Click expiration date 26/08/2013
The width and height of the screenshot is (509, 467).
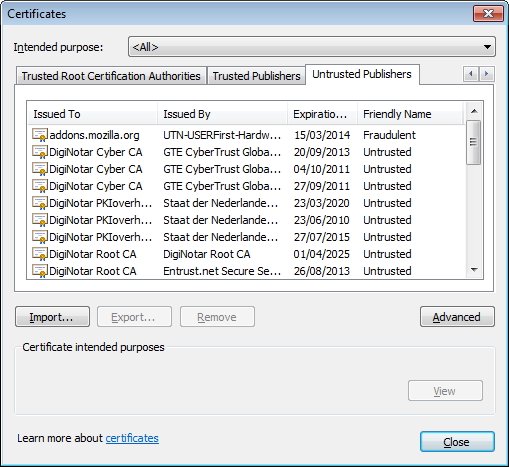322,271
